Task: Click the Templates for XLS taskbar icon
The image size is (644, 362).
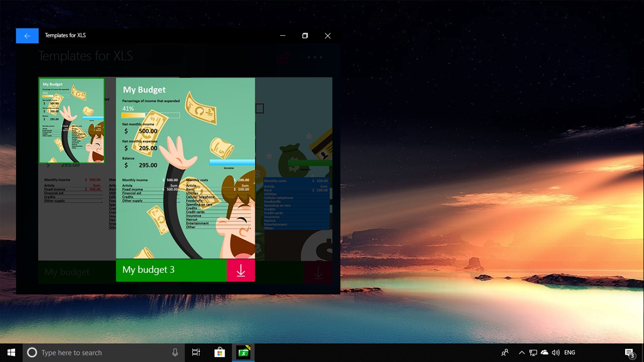Action: point(242,352)
